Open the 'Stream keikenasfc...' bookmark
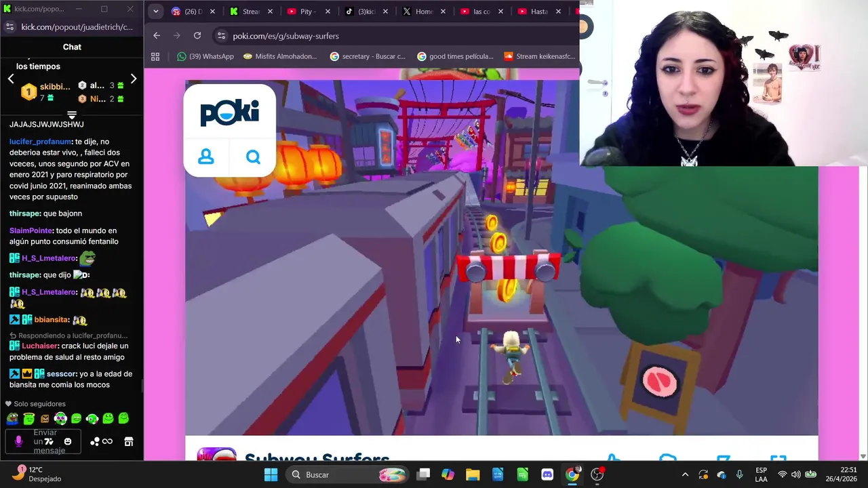 [x=539, y=56]
